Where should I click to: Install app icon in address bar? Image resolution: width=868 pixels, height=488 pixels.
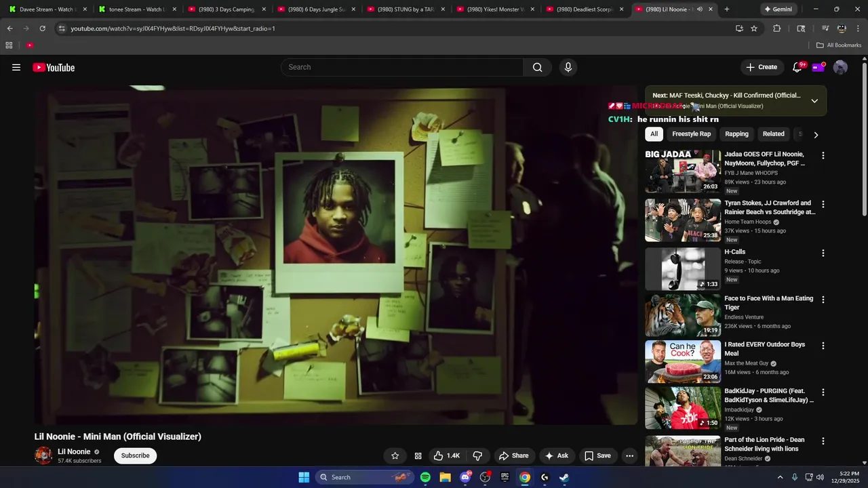tap(739, 28)
